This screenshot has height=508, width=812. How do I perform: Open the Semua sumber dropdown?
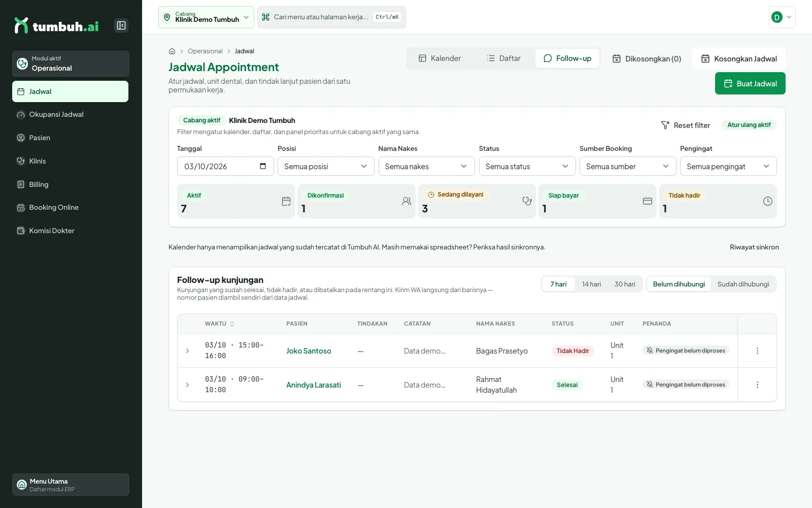click(628, 166)
